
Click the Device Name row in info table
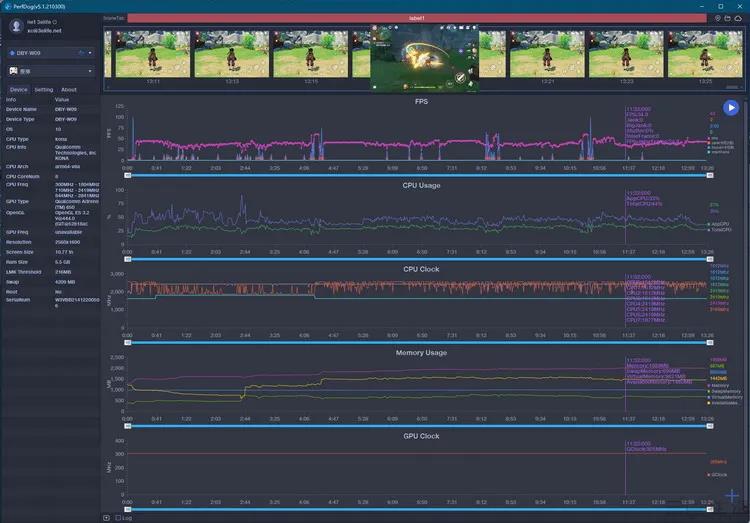pos(52,110)
